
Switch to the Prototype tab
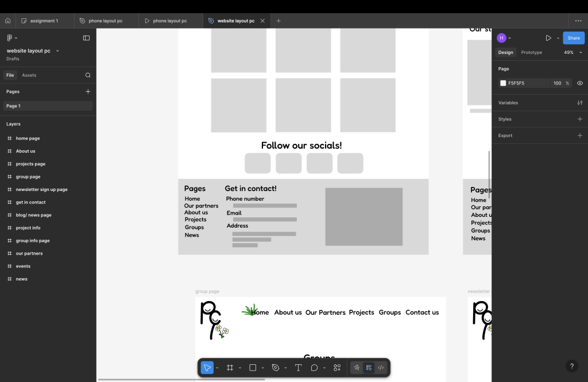tap(531, 52)
